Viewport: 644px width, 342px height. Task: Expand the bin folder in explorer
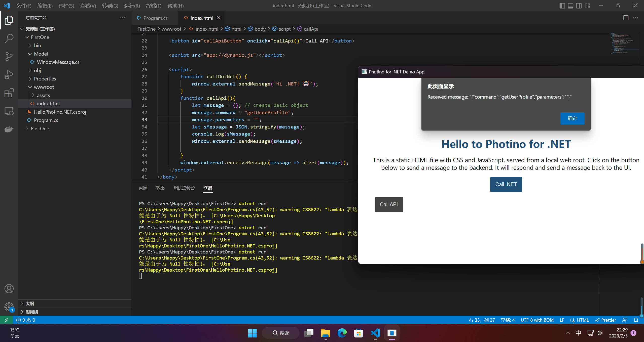[37, 46]
